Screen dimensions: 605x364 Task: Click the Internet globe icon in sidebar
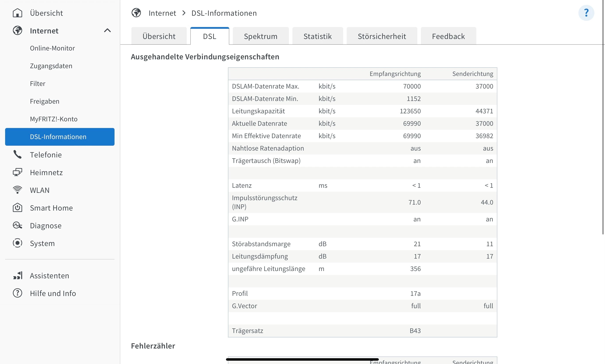pyautogui.click(x=18, y=31)
